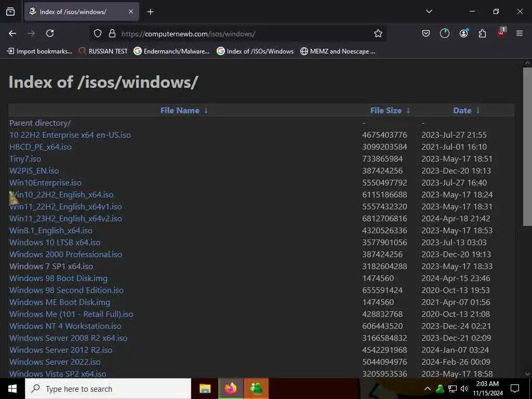Open Win8.1_English_x64.iso link
The height and width of the screenshot is (399, 532).
(51, 230)
